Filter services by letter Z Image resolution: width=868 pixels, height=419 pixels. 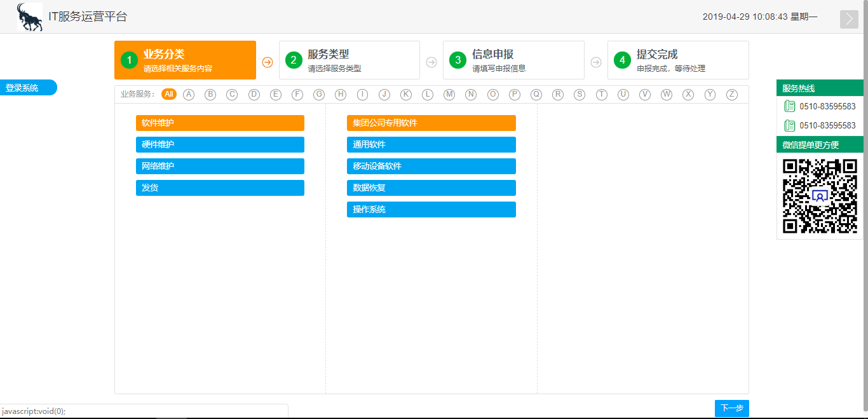732,94
